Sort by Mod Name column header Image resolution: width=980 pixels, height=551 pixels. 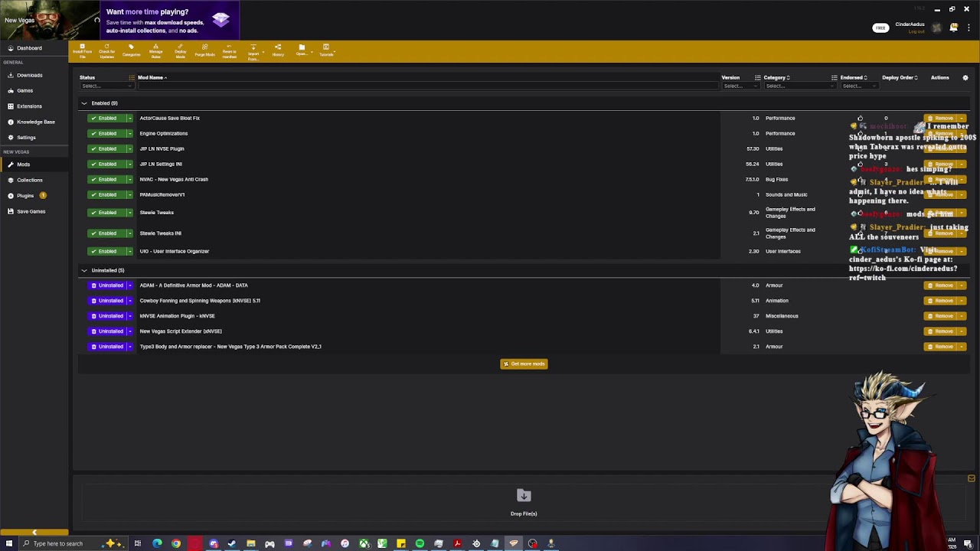pos(151,77)
